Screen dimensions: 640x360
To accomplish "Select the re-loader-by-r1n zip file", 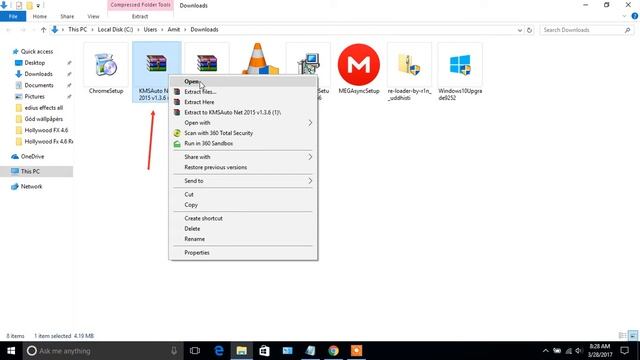I will (x=409, y=72).
